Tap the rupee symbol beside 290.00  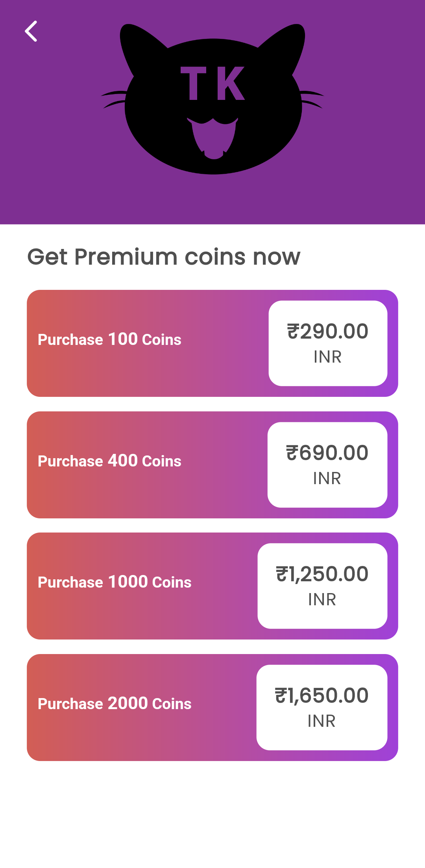(x=293, y=331)
